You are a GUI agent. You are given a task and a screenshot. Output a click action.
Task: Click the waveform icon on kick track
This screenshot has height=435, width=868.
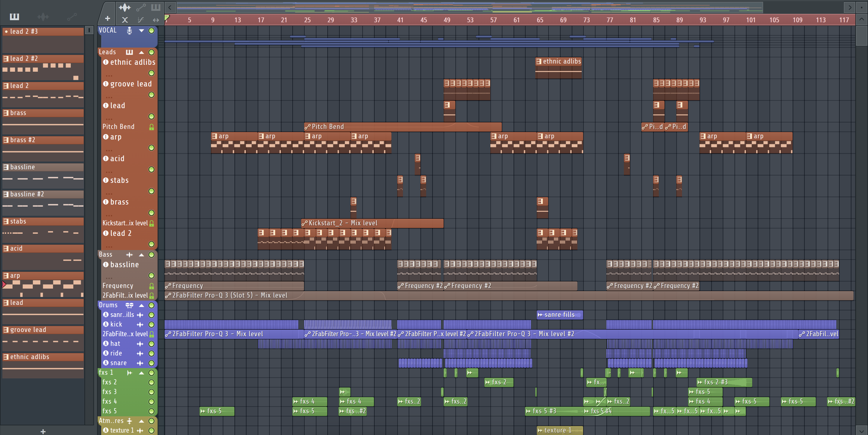point(140,324)
